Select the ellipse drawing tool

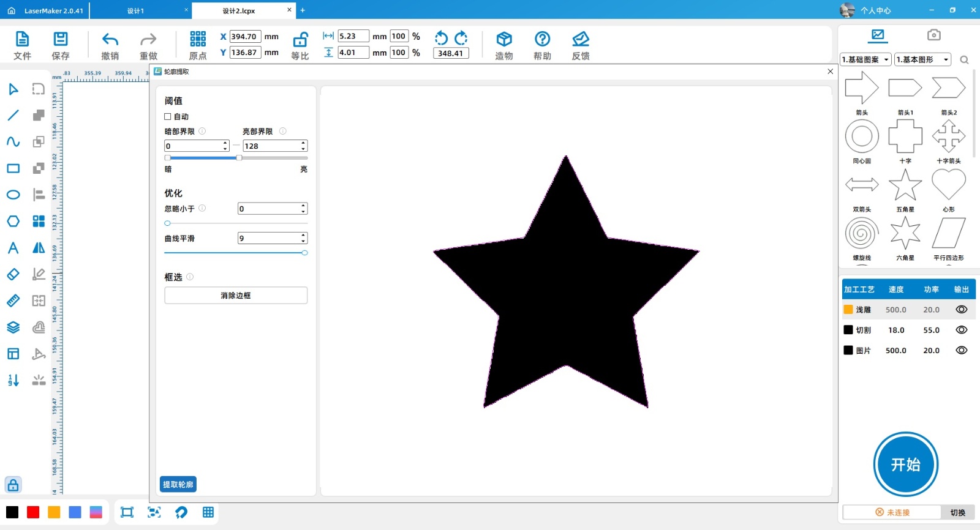tap(13, 195)
